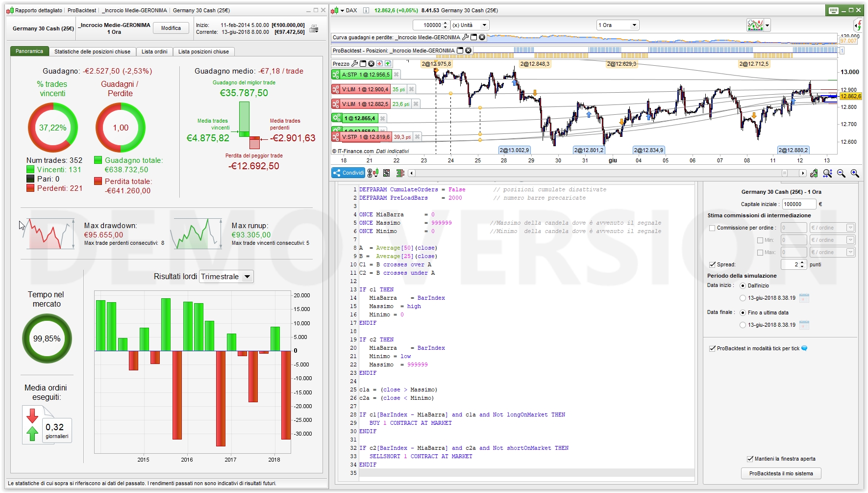Cancel the V:LIM 1 @ 12.900,4 order
868x493 pixels.
pos(412,89)
